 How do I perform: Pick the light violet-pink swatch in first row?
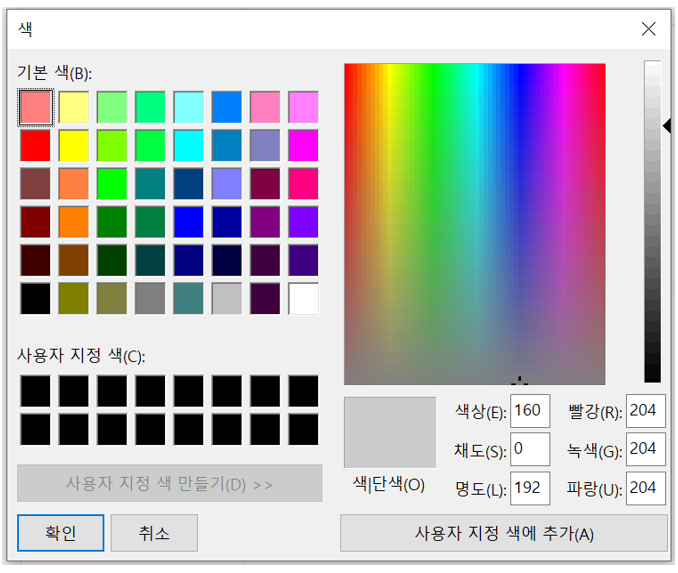304,108
